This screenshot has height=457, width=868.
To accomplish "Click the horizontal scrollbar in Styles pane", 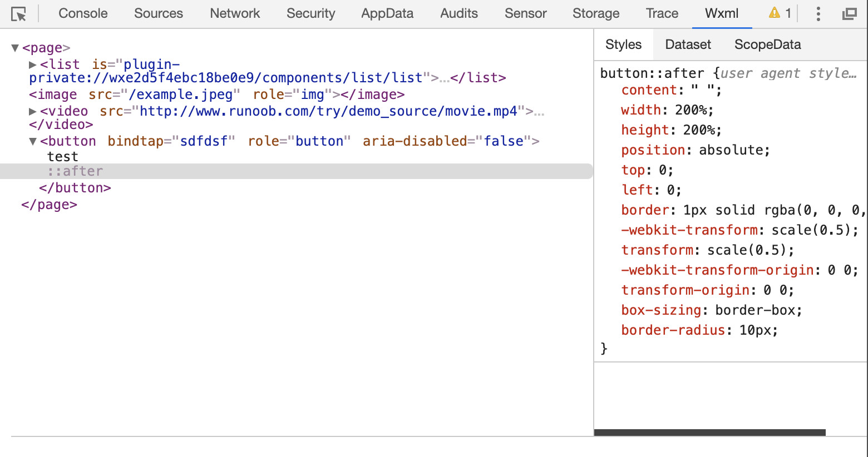I will point(710,432).
